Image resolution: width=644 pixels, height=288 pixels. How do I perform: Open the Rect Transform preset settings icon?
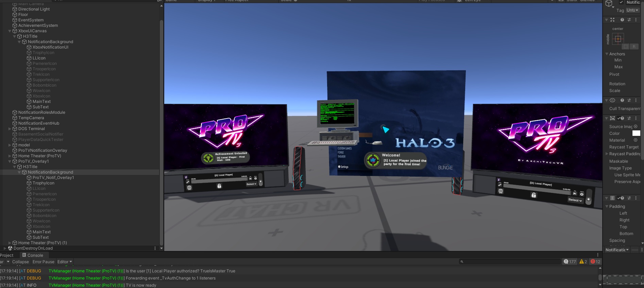pyautogui.click(x=629, y=20)
